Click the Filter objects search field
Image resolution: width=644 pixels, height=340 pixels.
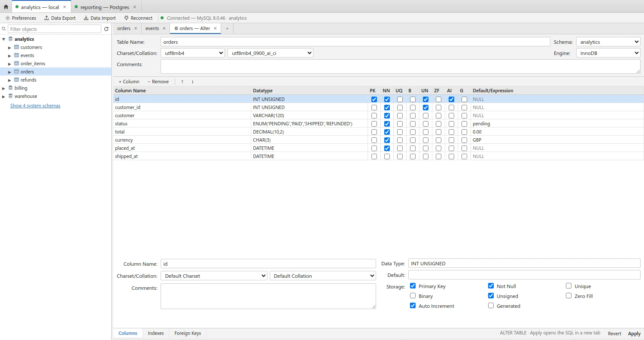pos(55,29)
